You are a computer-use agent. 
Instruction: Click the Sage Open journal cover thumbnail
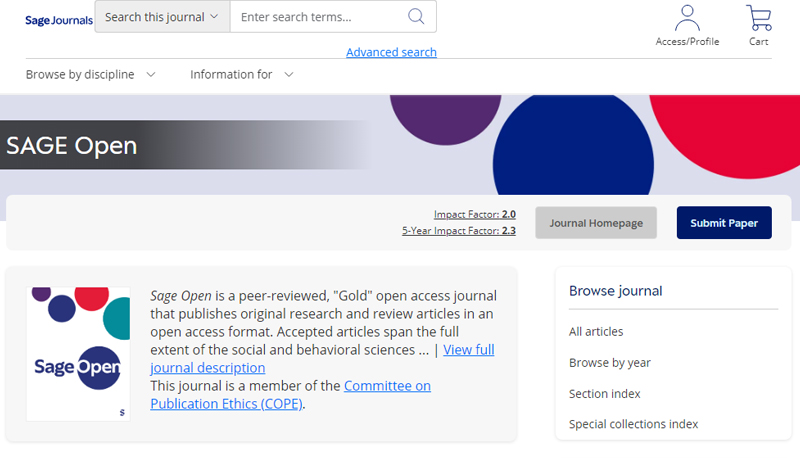pyautogui.click(x=78, y=354)
